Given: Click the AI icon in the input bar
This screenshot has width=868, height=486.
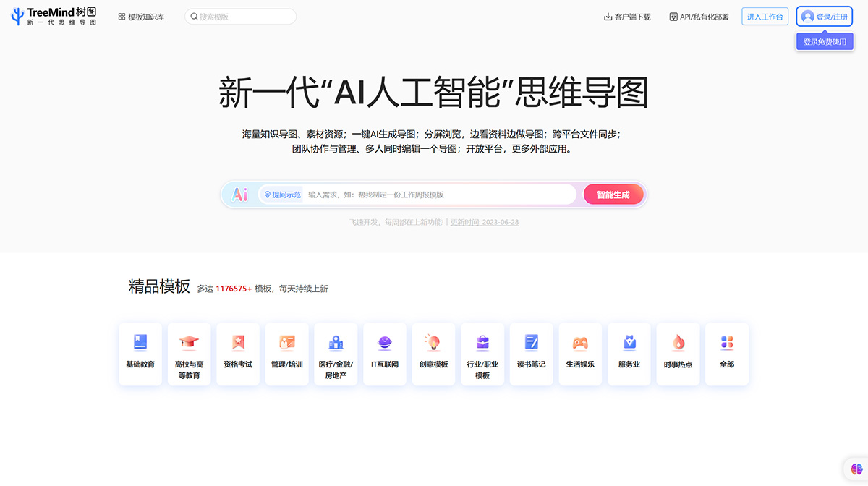Looking at the screenshot, I should click(241, 194).
